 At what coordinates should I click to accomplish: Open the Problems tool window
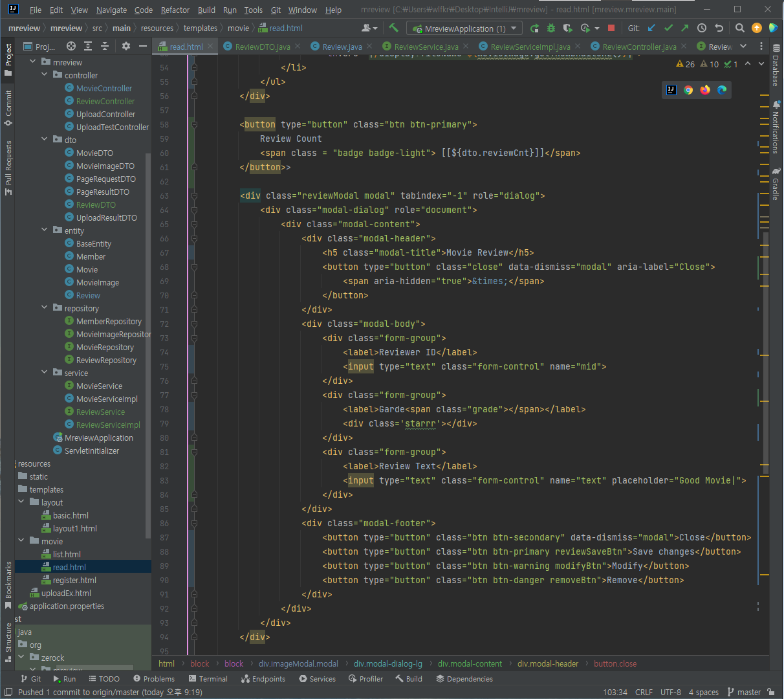pos(154,679)
